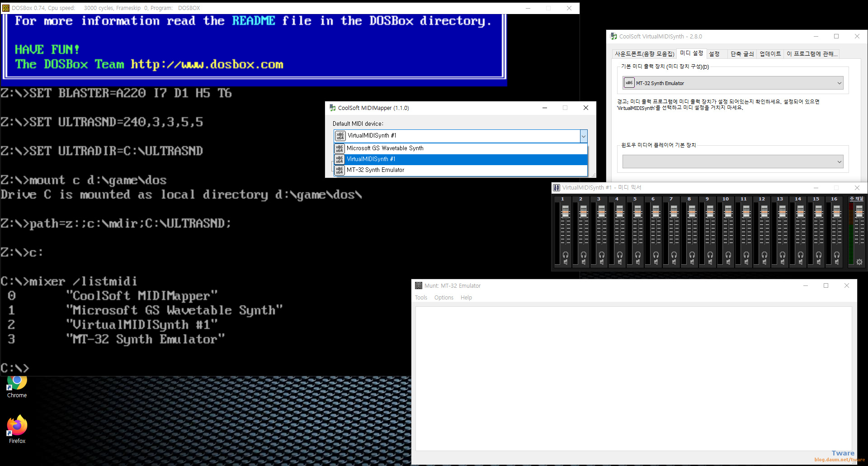Open the MT-32 Synth Emulator output device dropdown
The width and height of the screenshot is (868, 466).
click(733, 83)
